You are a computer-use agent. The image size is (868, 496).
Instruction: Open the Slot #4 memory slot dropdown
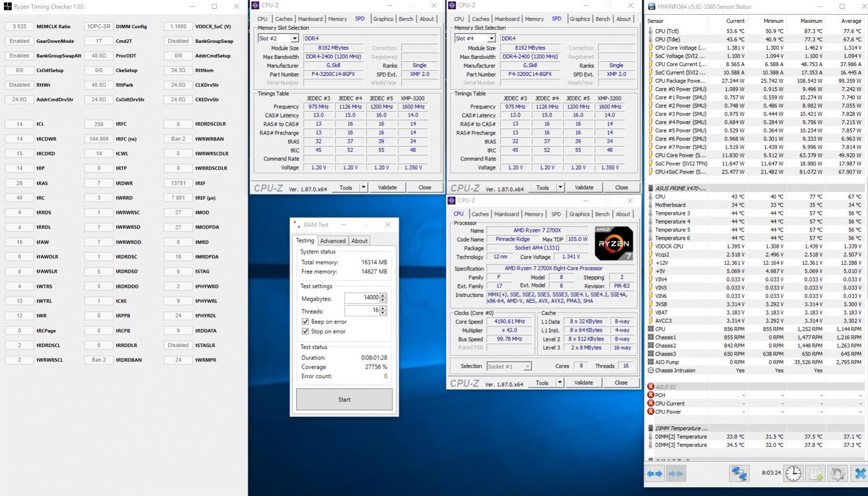[491, 38]
